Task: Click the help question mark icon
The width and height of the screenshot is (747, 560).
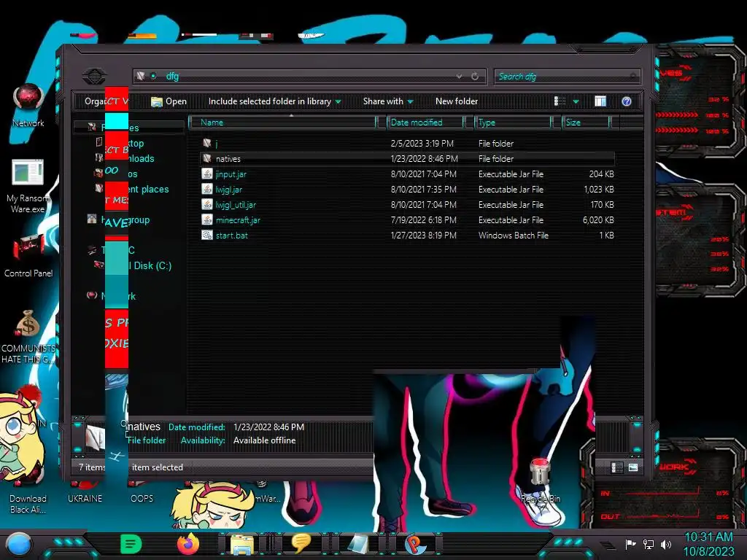Action: point(627,101)
